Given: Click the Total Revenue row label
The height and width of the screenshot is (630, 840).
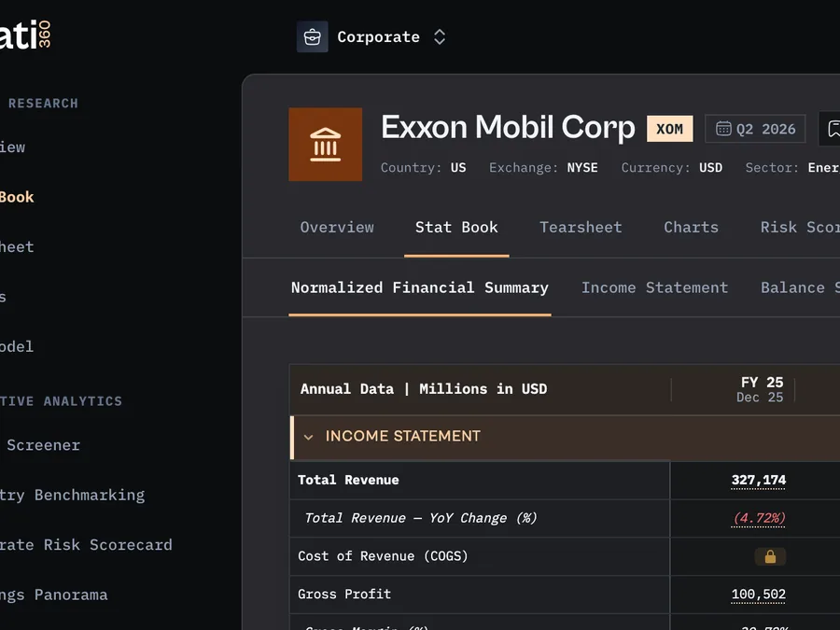Looking at the screenshot, I should click(348, 480).
